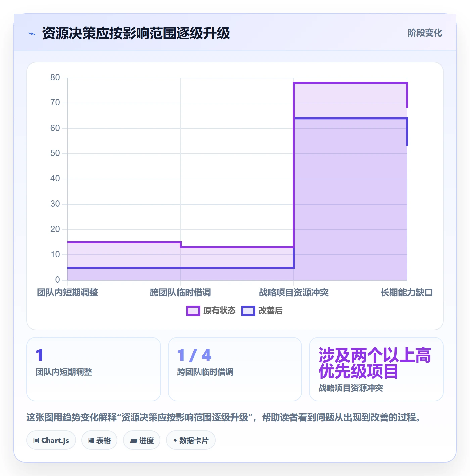Select the 进度 tag

click(142, 440)
